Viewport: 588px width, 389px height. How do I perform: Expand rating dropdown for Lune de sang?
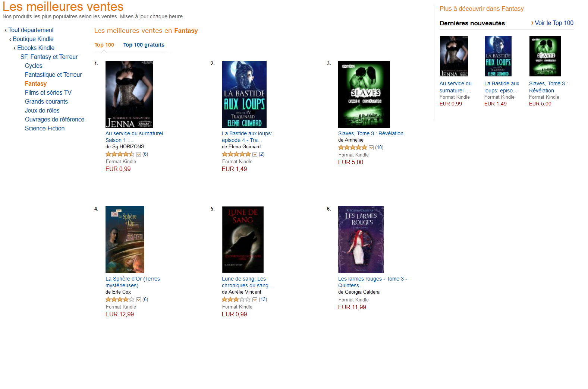click(x=255, y=300)
